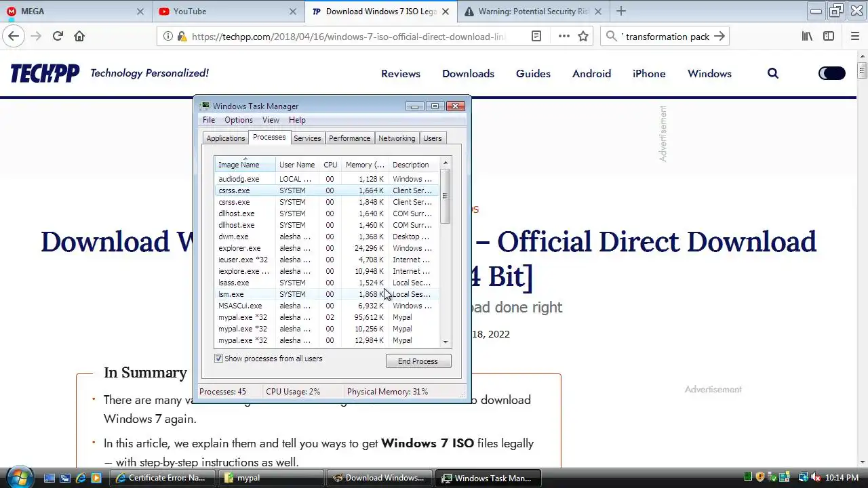The width and height of the screenshot is (868, 488).
Task: Launch Internet Explorer from quick launch
Action: 81,478
